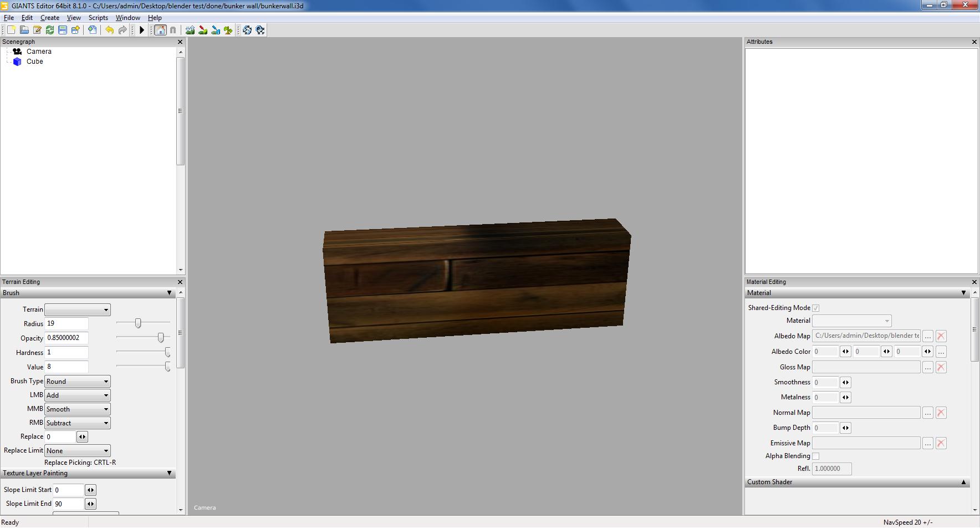This screenshot has width=980, height=528.
Task: Click the Opacity slider handle
Action: point(161,338)
